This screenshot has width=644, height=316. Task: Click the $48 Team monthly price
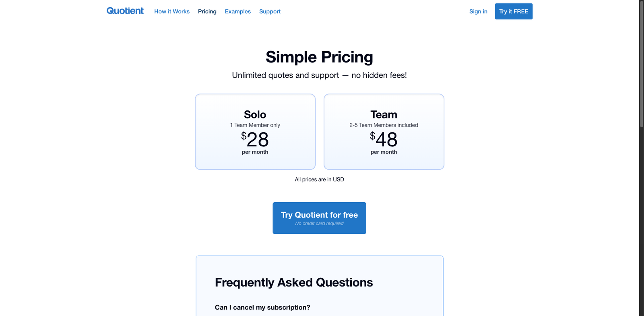tap(384, 141)
